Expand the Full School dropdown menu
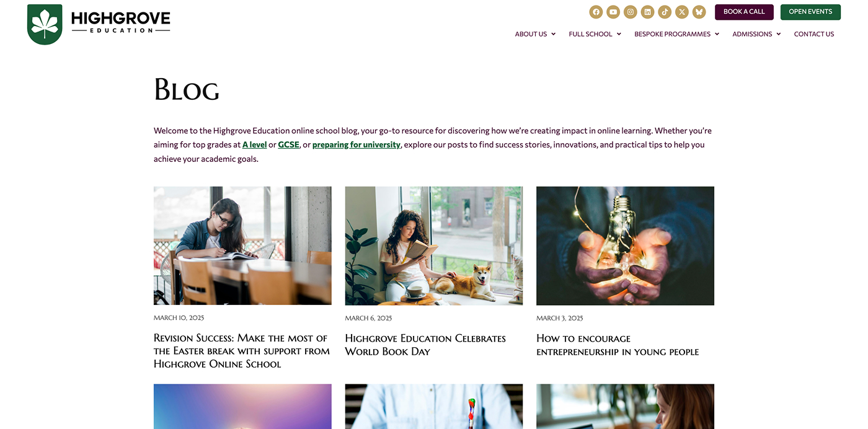This screenshot has width=868, height=429. (595, 34)
